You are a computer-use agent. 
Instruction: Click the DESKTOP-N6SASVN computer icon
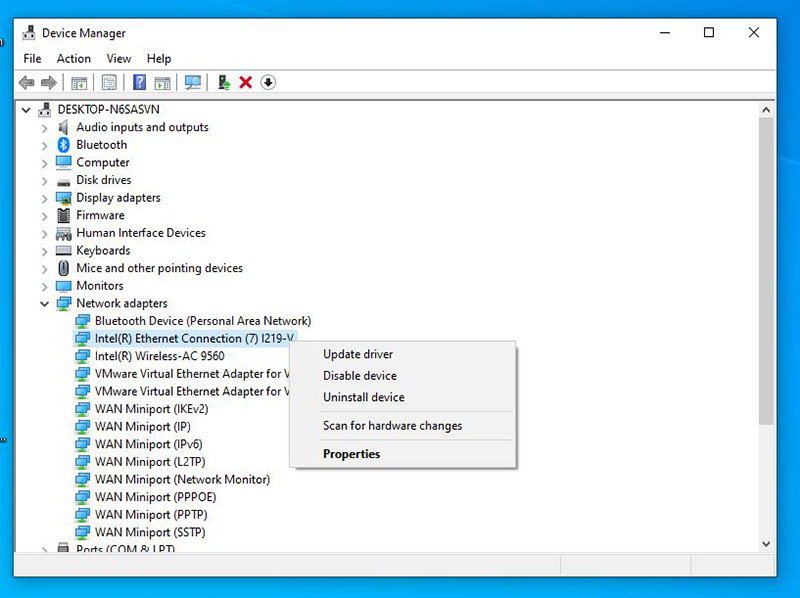pos(45,109)
